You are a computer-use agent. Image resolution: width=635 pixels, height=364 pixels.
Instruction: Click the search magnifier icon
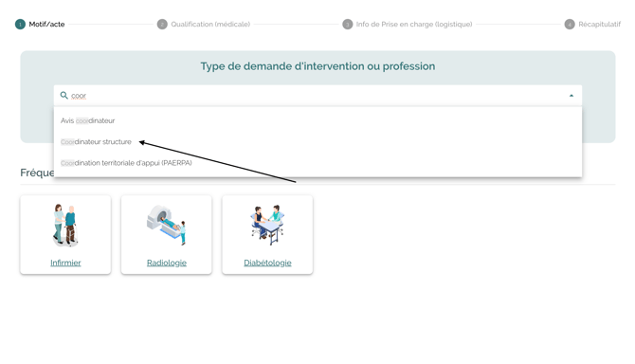(x=64, y=96)
